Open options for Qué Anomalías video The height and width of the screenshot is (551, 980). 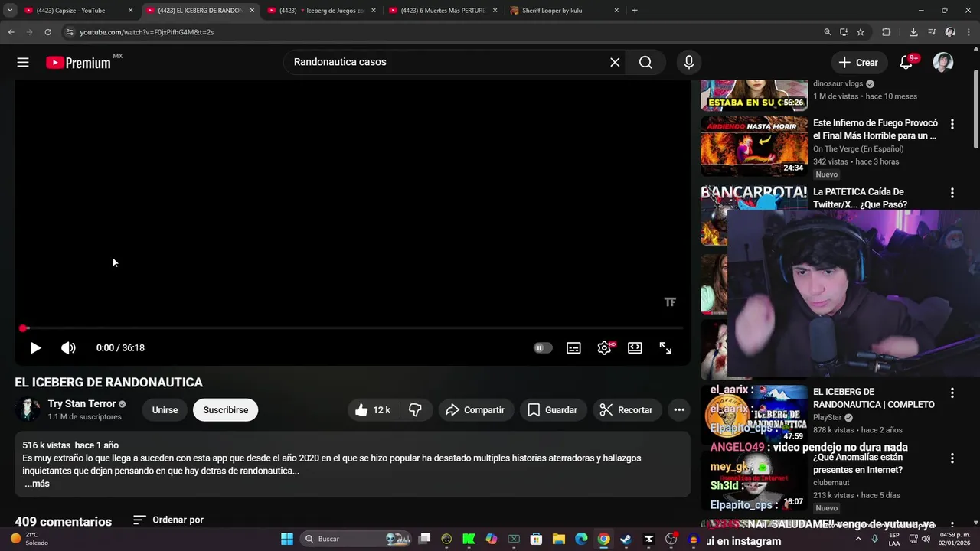coord(952,458)
